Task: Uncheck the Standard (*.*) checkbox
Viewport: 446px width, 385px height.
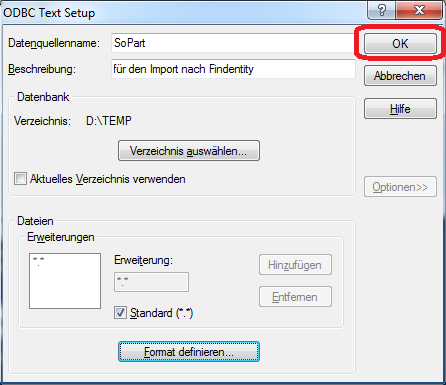Action: [x=120, y=313]
